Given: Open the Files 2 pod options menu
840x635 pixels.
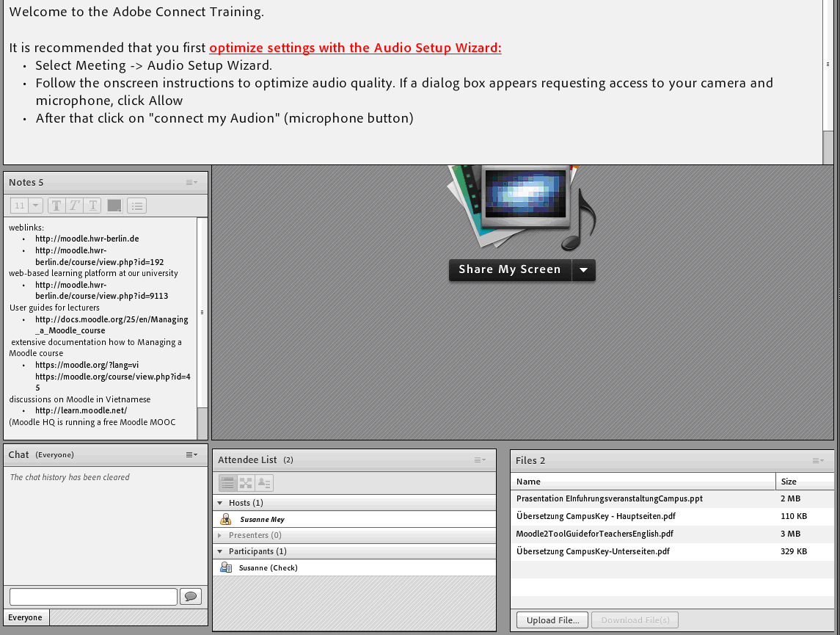Looking at the screenshot, I should point(818,461).
